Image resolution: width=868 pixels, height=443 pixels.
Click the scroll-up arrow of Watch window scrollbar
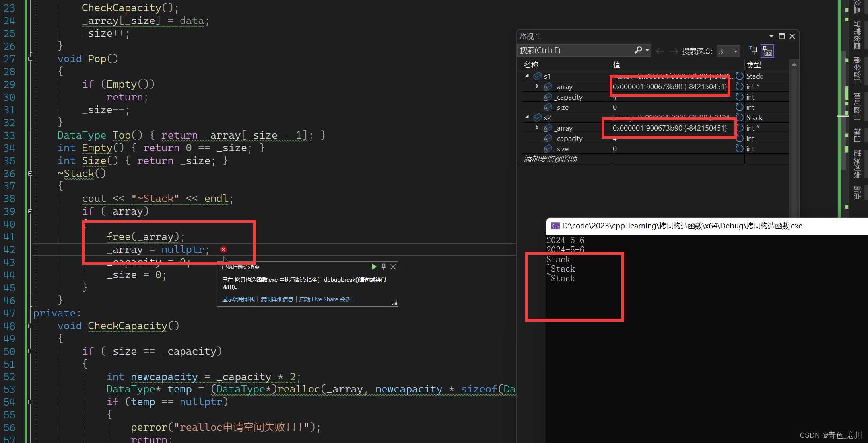[794, 64]
